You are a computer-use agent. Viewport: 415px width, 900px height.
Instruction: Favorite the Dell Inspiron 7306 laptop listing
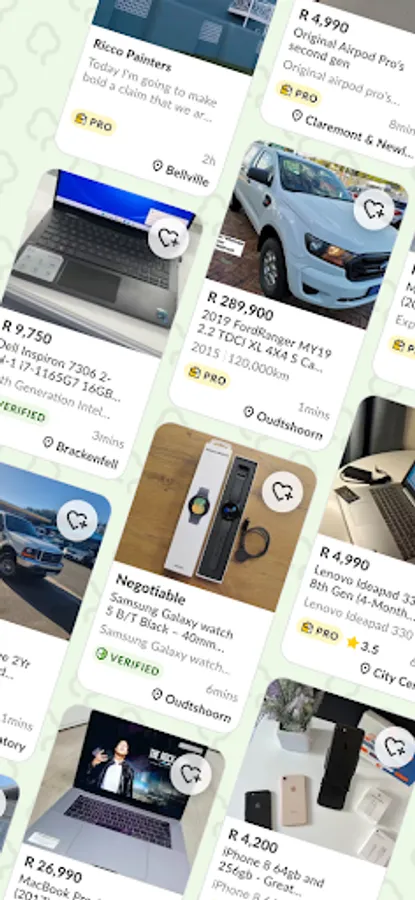168,238
